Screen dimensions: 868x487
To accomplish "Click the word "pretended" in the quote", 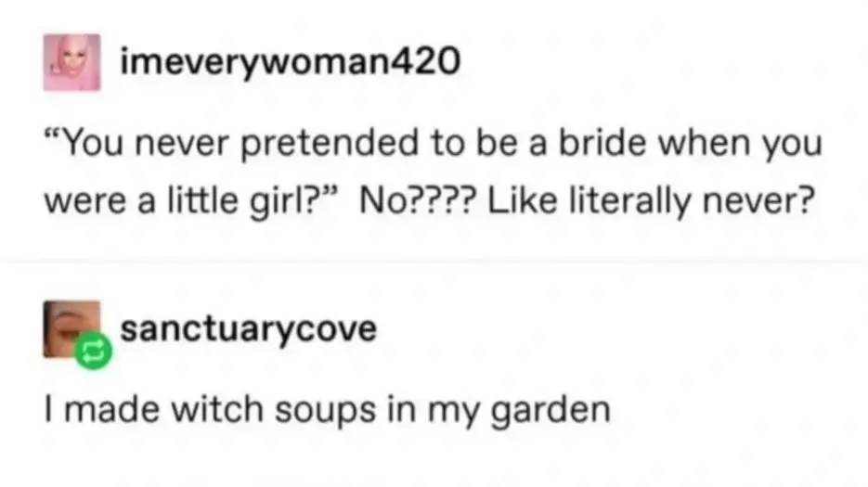I will (329, 143).
